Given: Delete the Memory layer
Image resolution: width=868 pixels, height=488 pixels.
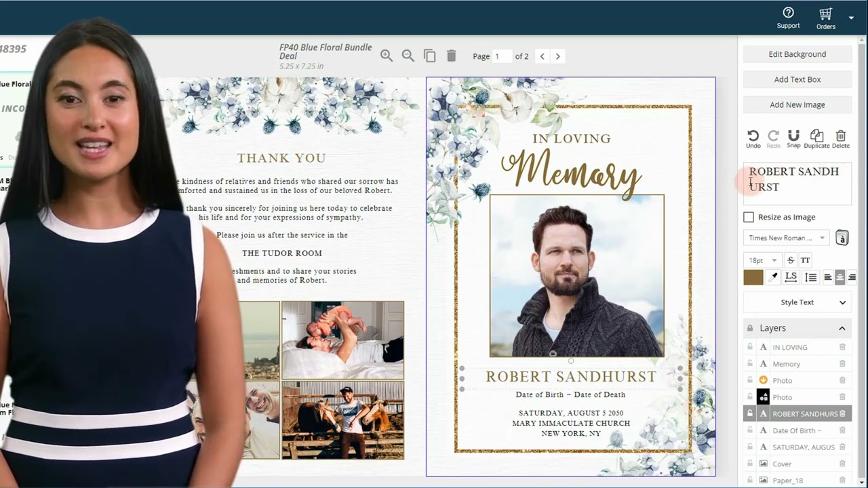Looking at the screenshot, I should click(842, 364).
